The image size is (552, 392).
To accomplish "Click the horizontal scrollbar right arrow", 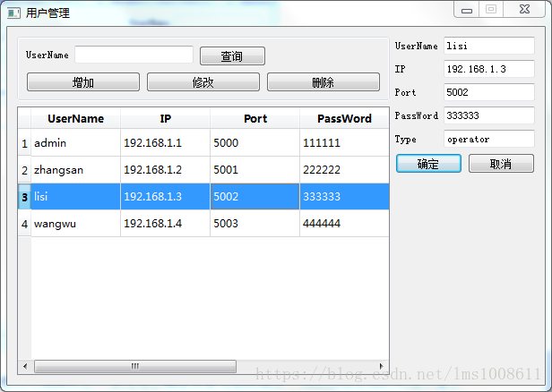I will tap(381, 366).
